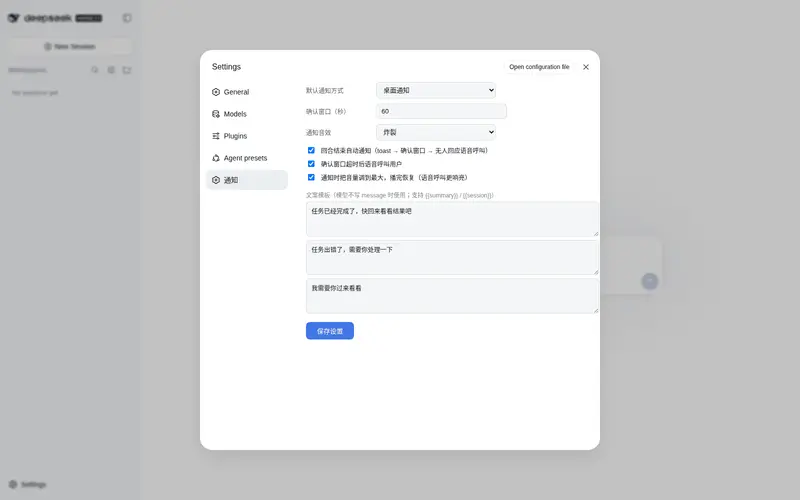Viewport: 800px width, 500px height.
Task: Click the 通知音效 label text
Action: tap(318, 133)
